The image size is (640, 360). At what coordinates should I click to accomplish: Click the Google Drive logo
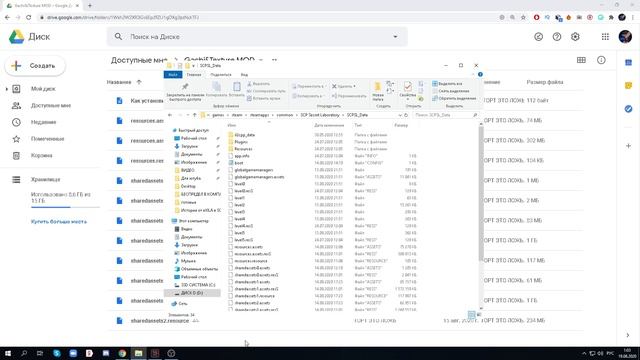[x=17, y=37]
